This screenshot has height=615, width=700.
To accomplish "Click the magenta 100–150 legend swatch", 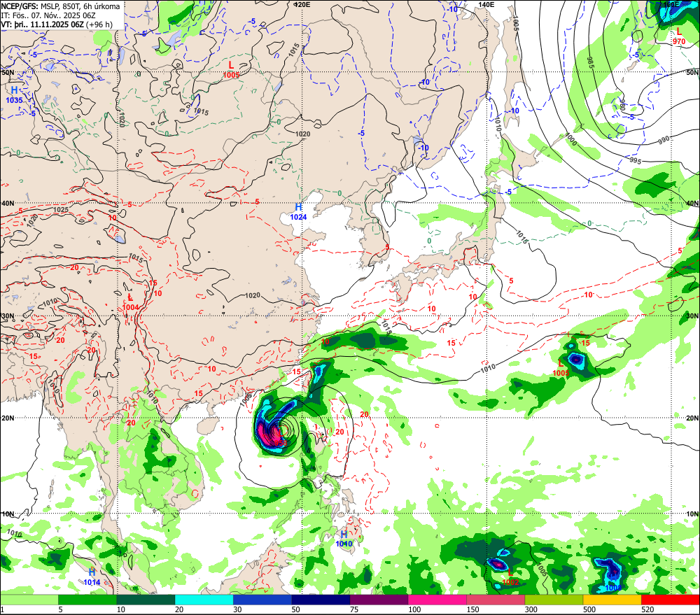I will 437,600.
